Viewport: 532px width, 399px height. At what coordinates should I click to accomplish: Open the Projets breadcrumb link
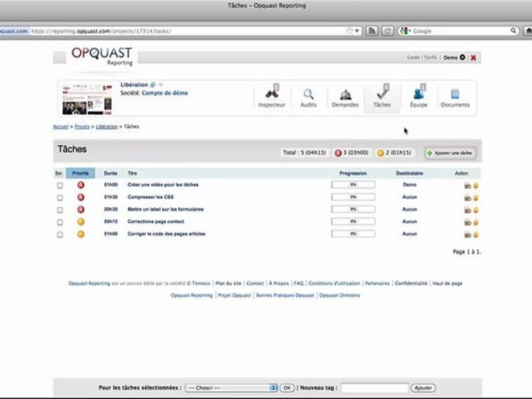(82, 126)
